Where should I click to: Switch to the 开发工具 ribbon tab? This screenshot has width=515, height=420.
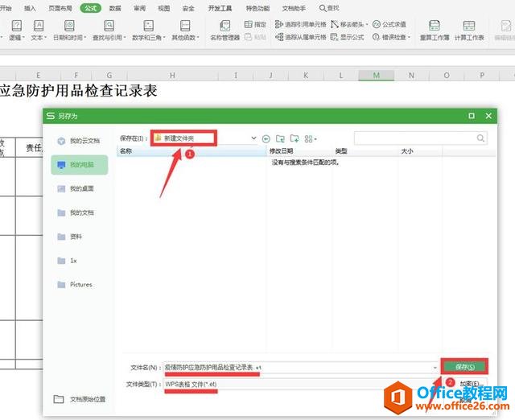(220, 8)
